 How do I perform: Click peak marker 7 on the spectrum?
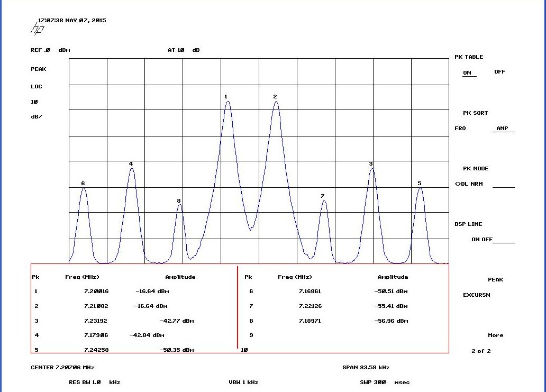(323, 196)
